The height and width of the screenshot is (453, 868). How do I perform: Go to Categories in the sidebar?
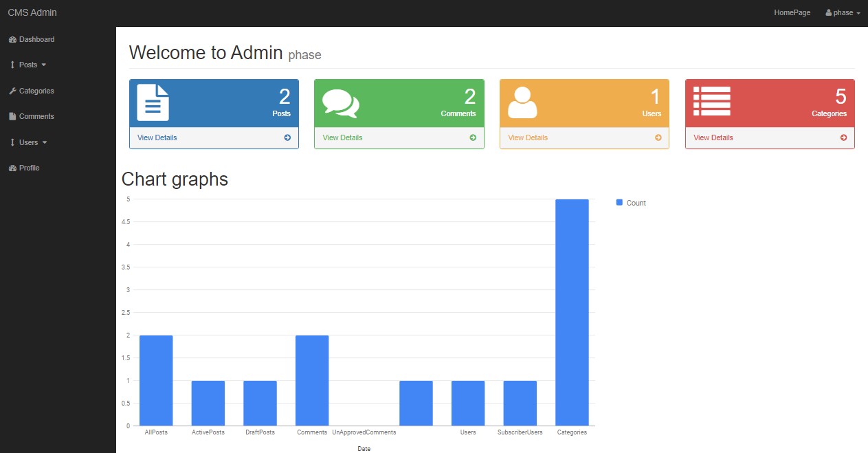(x=36, y=91)
